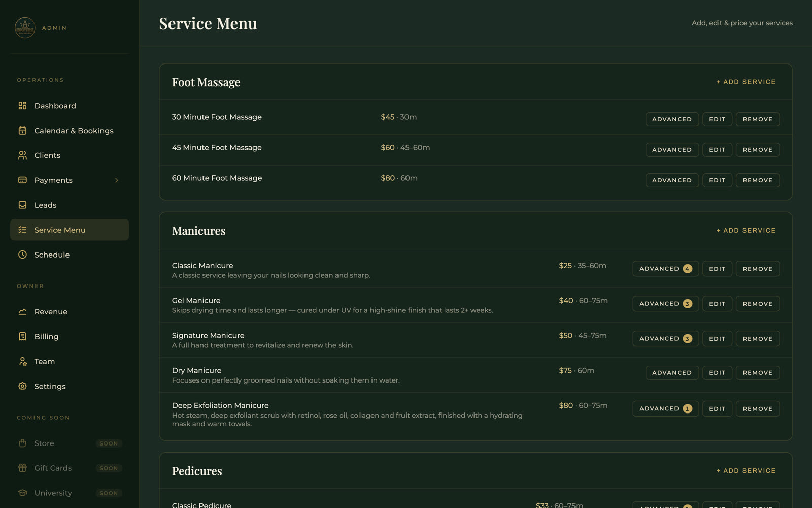Viewport: 812px width, 508px height.
Task: Click the $60 · 45–60m price text
Action: tap(405, 148)
